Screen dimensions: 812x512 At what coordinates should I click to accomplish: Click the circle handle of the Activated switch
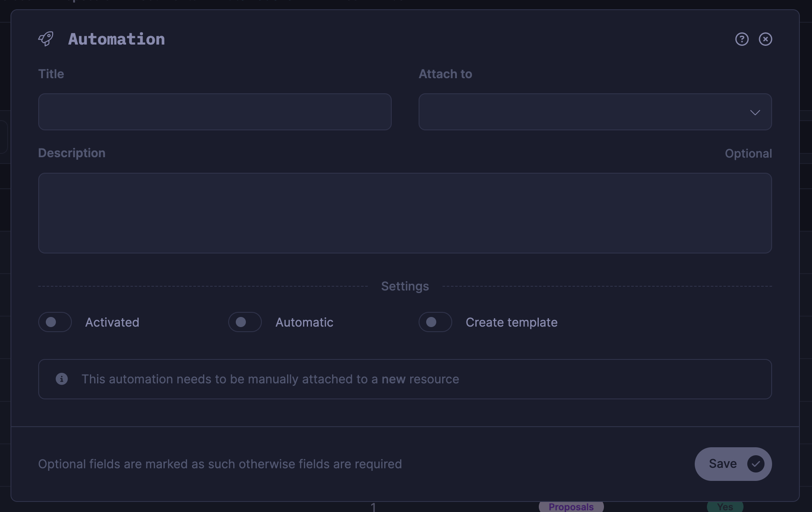click(50, 322)
